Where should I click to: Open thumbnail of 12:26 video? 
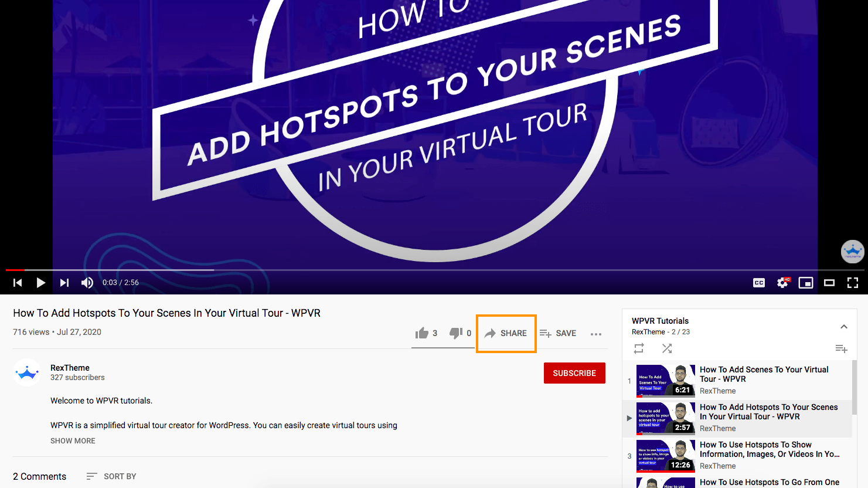(x=666, y=456)
